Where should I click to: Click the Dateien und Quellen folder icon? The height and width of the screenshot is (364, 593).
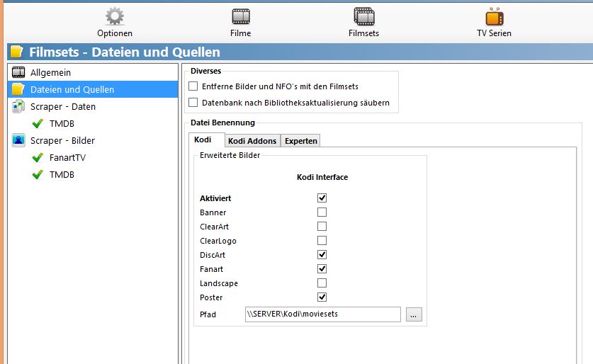click(18, 89)
